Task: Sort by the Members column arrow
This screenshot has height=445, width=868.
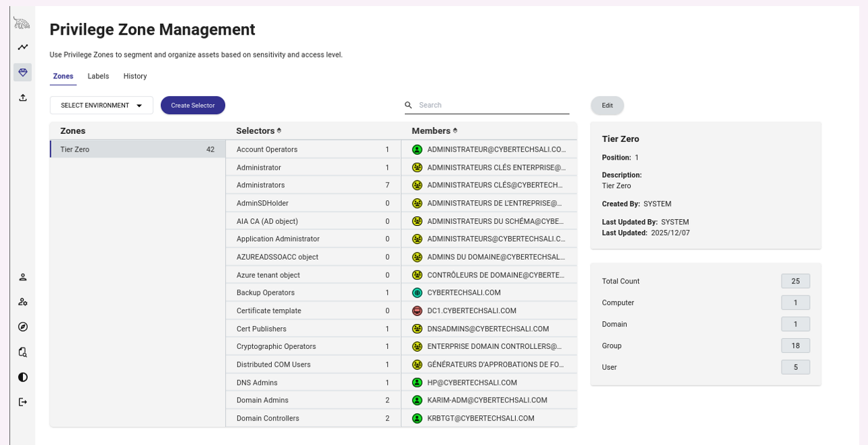Action: (x=455, y=131)
